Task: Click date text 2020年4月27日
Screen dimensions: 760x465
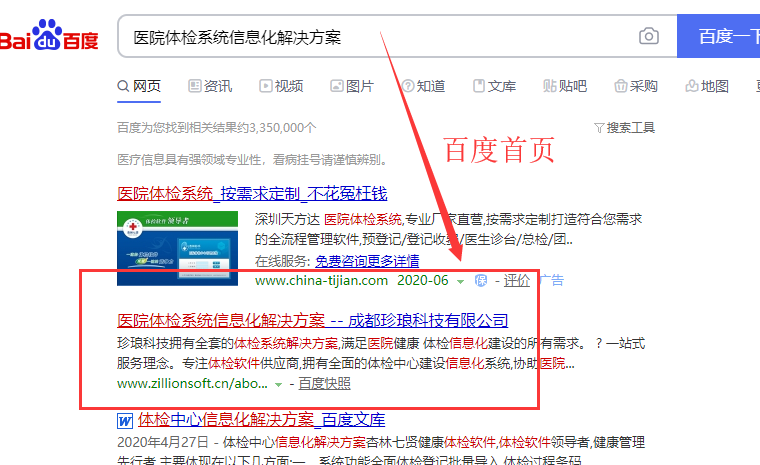Action: point(163,442)
